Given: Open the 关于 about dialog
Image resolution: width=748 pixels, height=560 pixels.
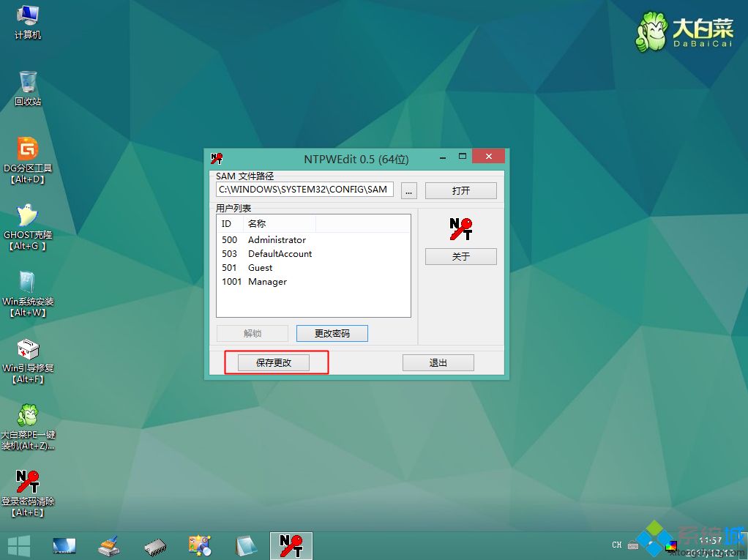Looking at the screenshot, I should tap(460, 256).
